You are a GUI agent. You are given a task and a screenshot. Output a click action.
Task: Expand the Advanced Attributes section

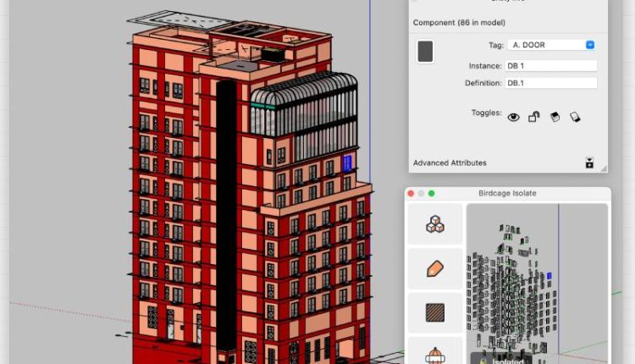450,163
